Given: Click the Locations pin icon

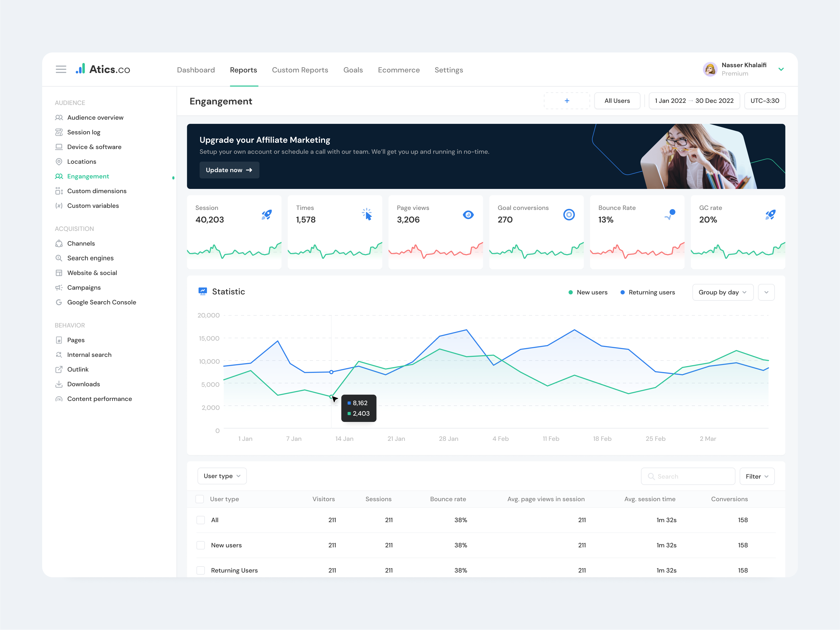Looking at the screenshot, I should pos(59,161).
